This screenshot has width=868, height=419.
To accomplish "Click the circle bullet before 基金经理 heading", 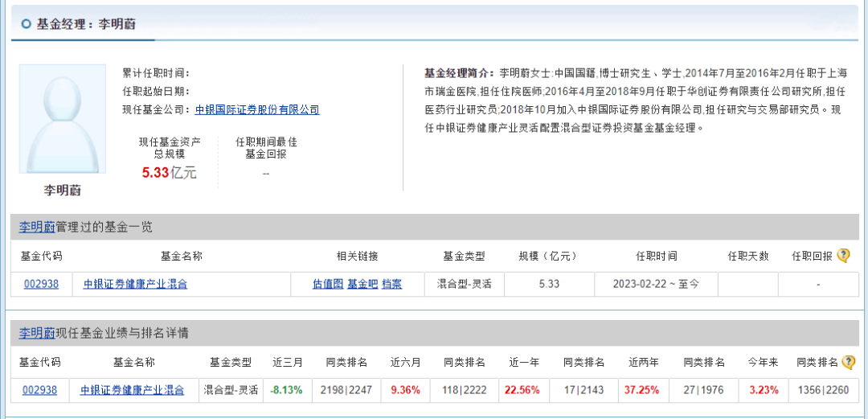I will click(26, 24).
